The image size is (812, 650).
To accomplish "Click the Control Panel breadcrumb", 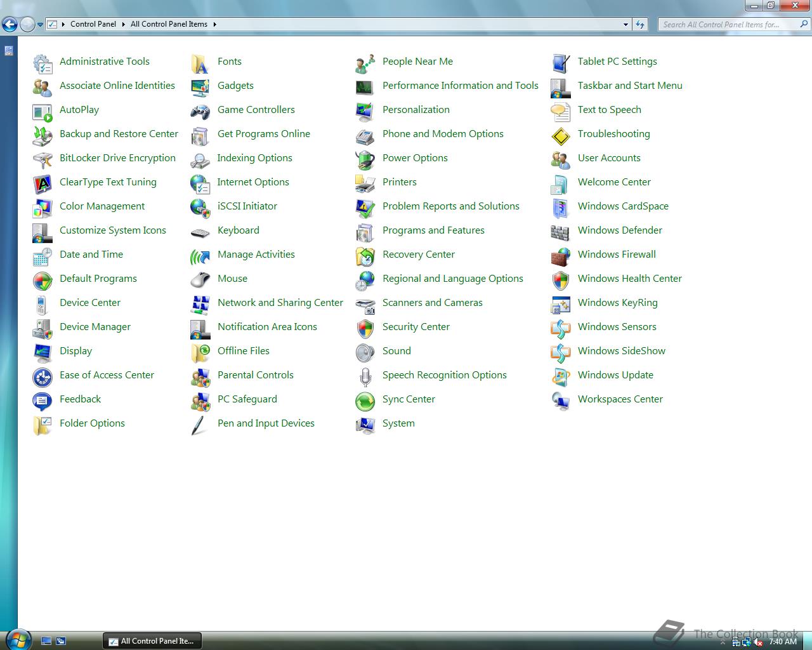I will pyautogui.click(x=93, y=24).
